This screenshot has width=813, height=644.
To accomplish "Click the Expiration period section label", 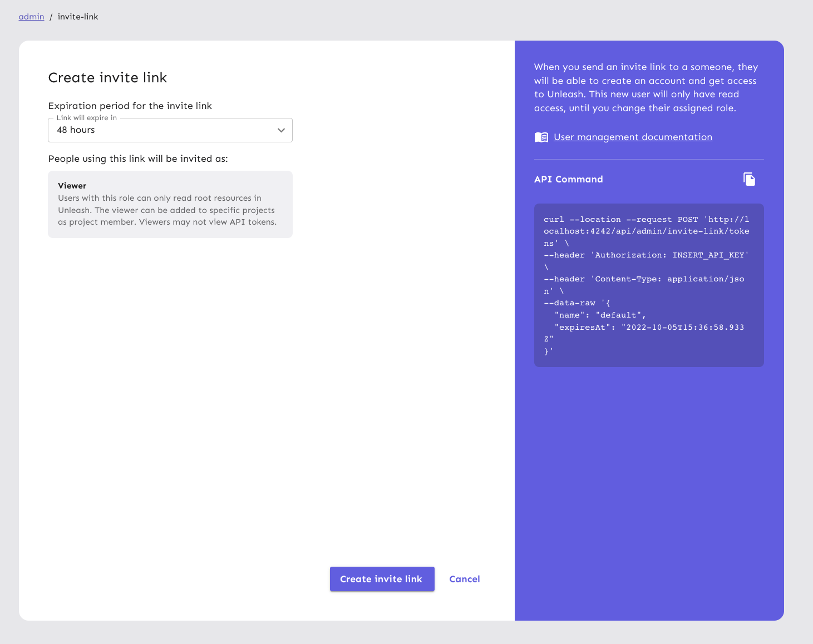I will (x=130, y=106).
